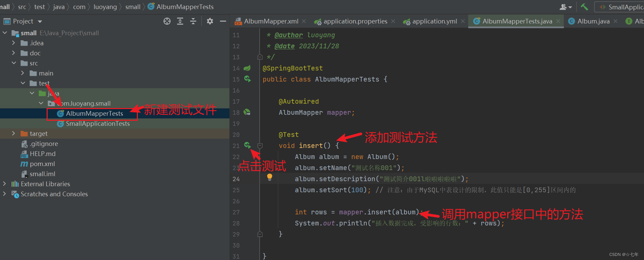Viewport: 644px width, 260px height.
Task: Close the application.yml tab
Action: pos(463,21)
